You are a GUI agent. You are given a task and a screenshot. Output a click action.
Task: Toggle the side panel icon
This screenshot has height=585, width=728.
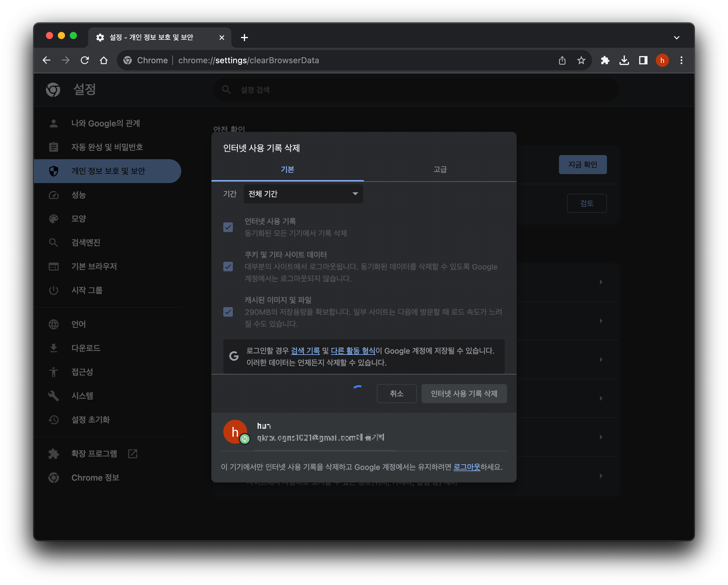[643, 61]
